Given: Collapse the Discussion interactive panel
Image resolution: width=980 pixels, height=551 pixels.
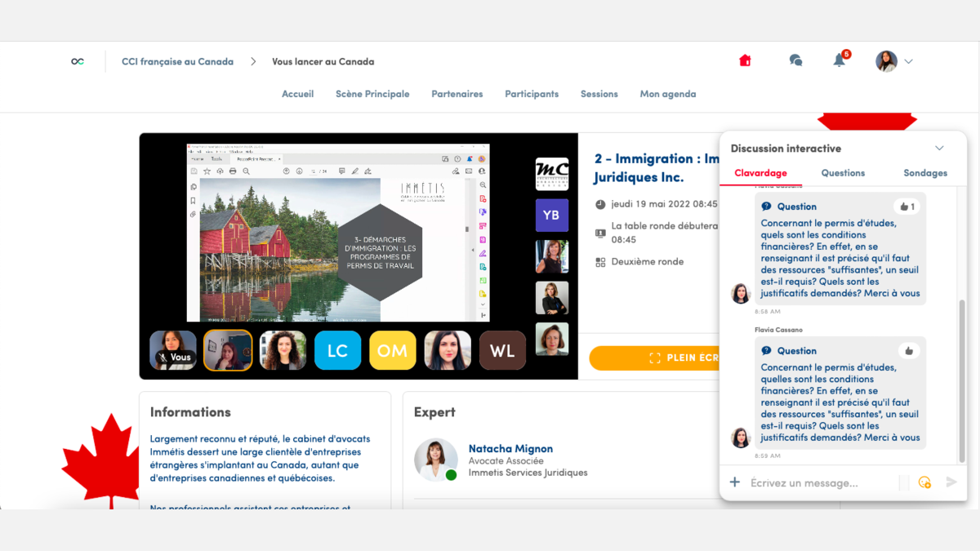Looking at the screenshot, I should pos(939,149).
